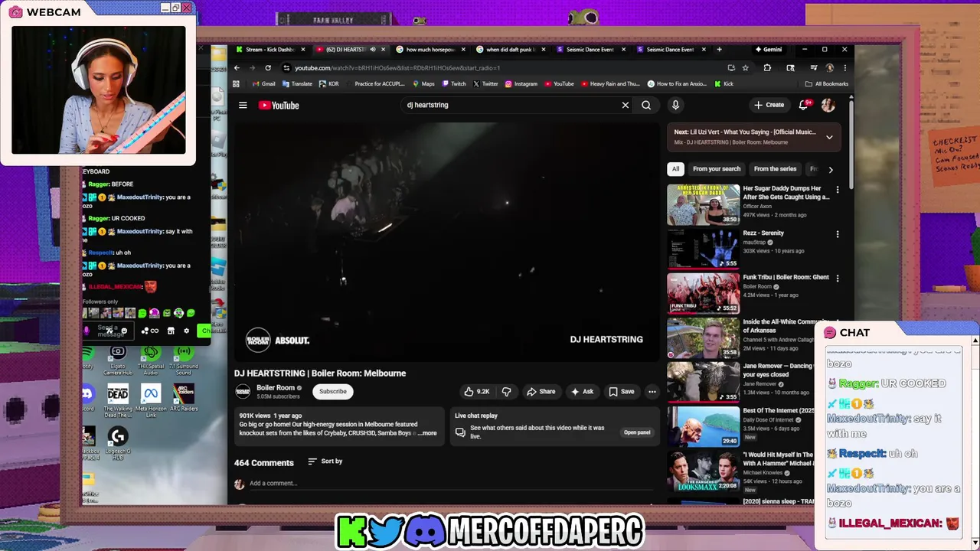Open the YouTube hamburger guide menu
This screenshot has width=980, height=551.
(243, 105)
